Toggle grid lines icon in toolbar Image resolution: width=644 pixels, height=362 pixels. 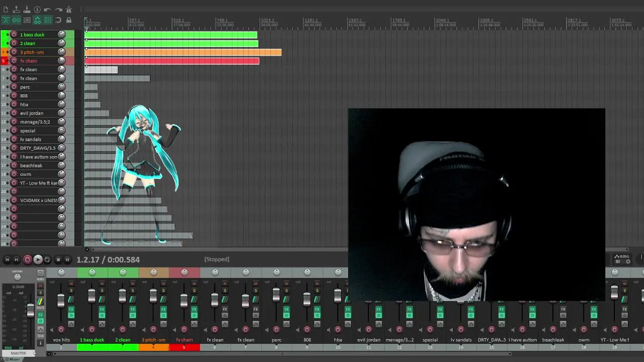(48, 20)
